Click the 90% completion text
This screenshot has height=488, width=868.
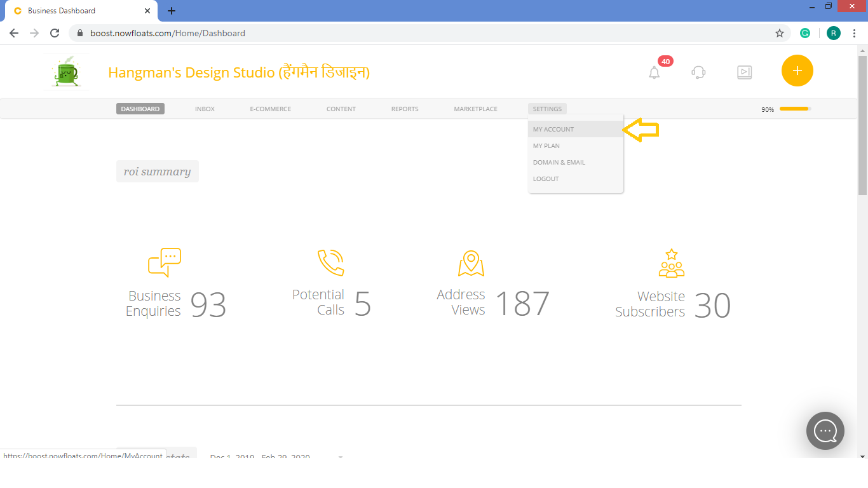(x=768, y=109)
